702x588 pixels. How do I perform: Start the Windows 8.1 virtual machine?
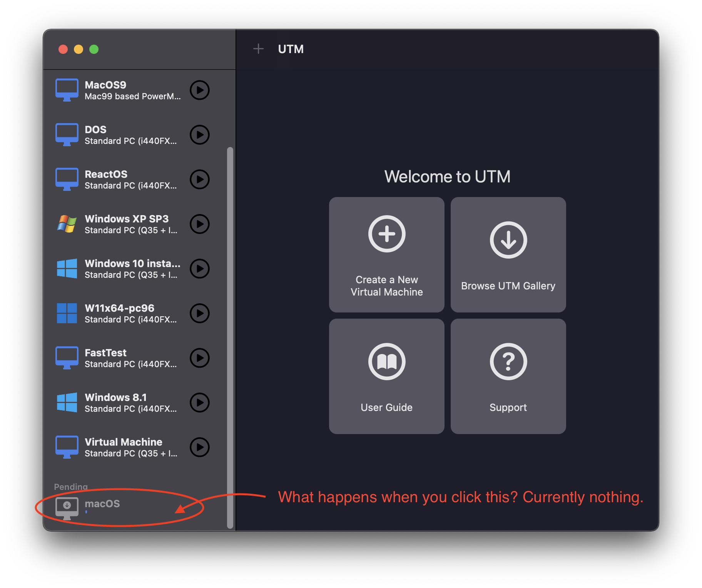[x=199, y=403]
